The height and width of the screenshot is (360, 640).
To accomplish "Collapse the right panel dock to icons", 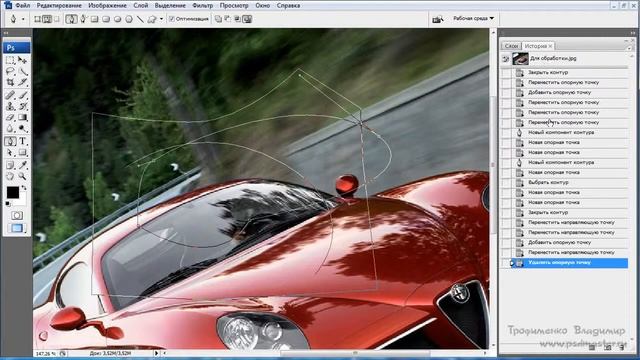I will (x=633, y=33).
